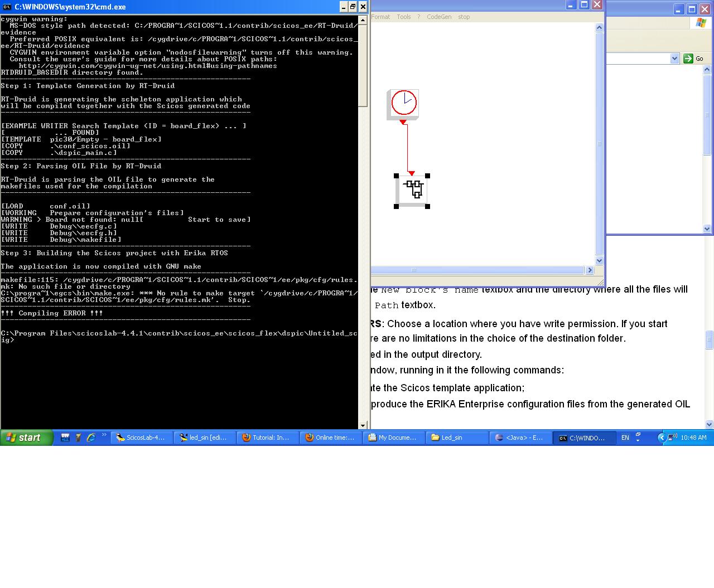714x588 pixels.
Task: Close the Explorer window
Action: (x=705, y=9)
